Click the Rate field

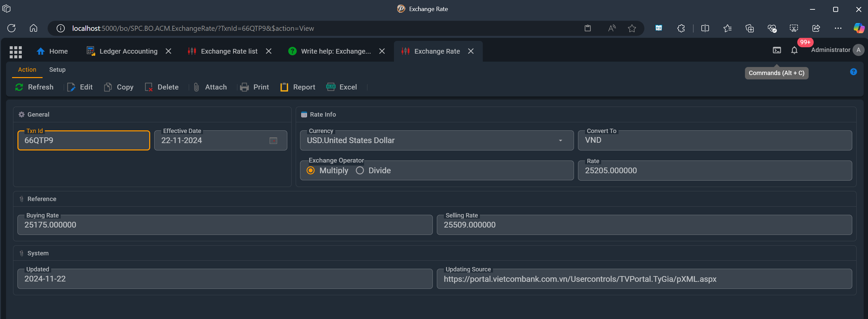715,171
